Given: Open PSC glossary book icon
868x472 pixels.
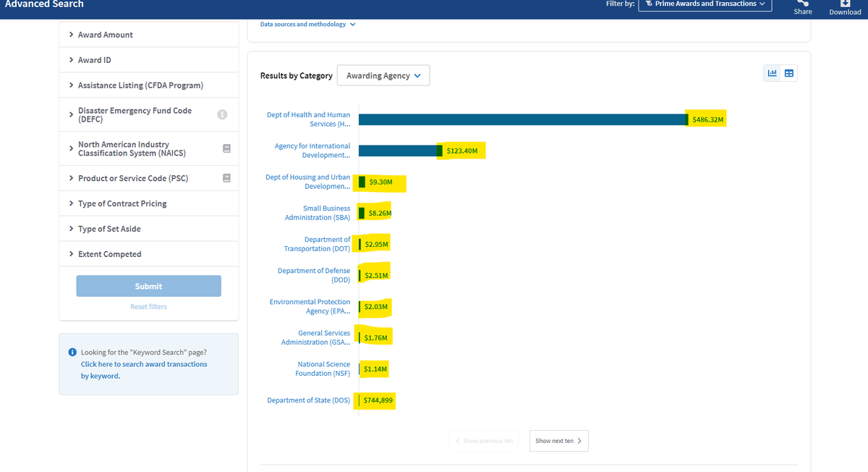Looking at the screenshot, I should [x=226, y=178].
